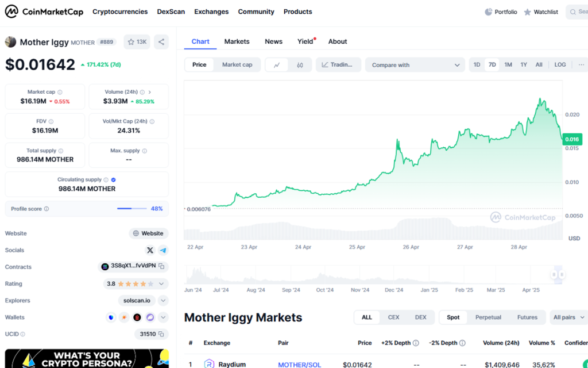Expand the Rating details chevron

(x=161, y=284)
